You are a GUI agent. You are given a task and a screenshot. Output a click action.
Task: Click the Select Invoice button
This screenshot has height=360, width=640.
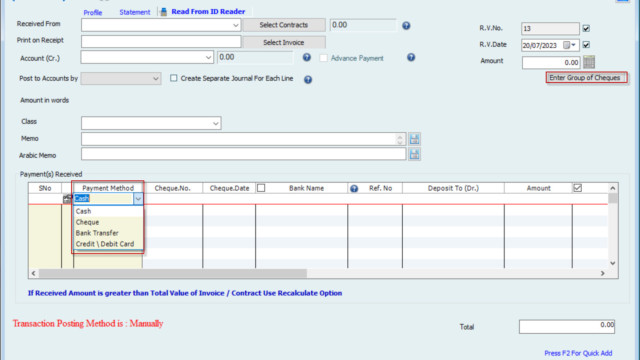coord(284,42)
